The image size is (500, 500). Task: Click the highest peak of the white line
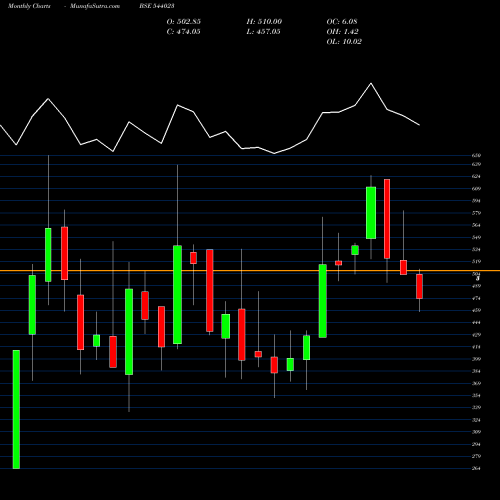(x=371, y=84)
